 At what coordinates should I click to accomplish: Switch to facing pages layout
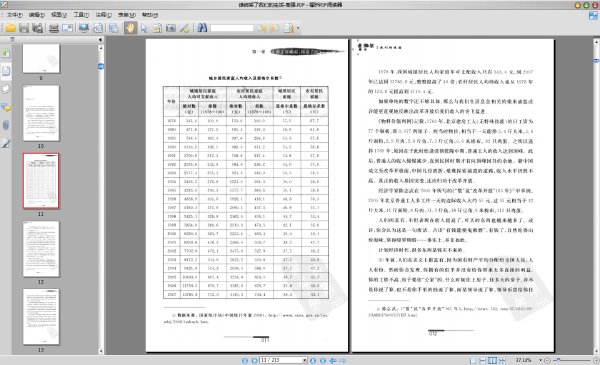click(492, 360)
